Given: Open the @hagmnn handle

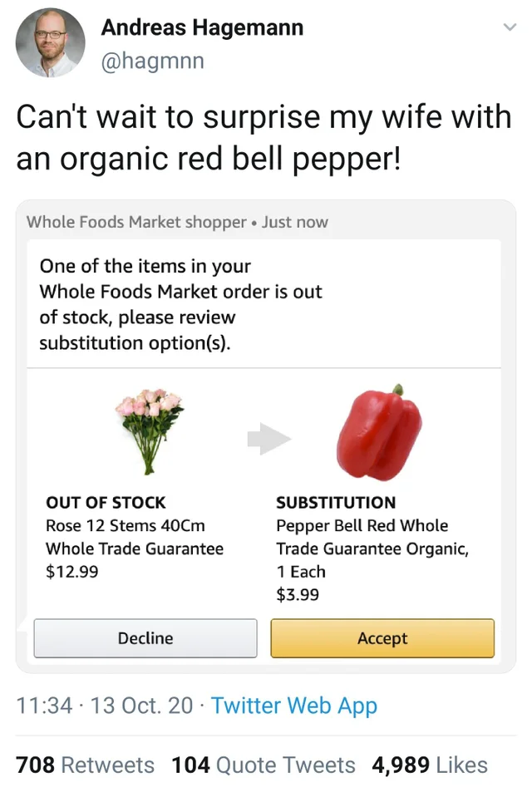Looking at the screenshot, I should point(152,61).
